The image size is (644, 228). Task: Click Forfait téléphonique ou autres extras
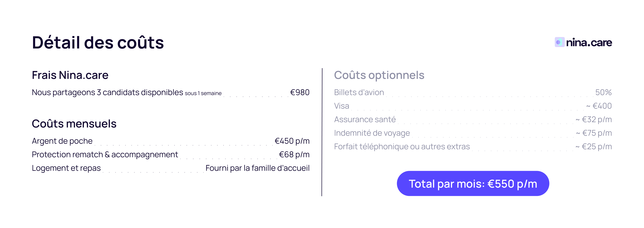click(402, 147)
